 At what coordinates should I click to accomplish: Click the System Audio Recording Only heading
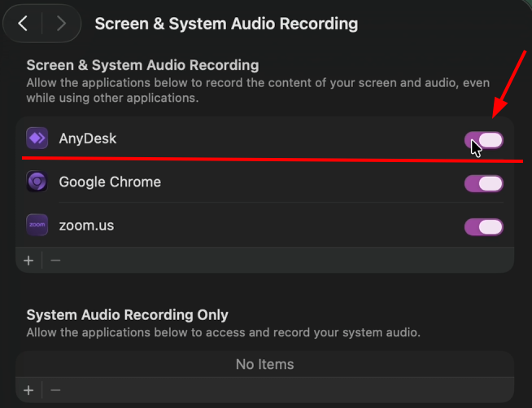[128, 314]
